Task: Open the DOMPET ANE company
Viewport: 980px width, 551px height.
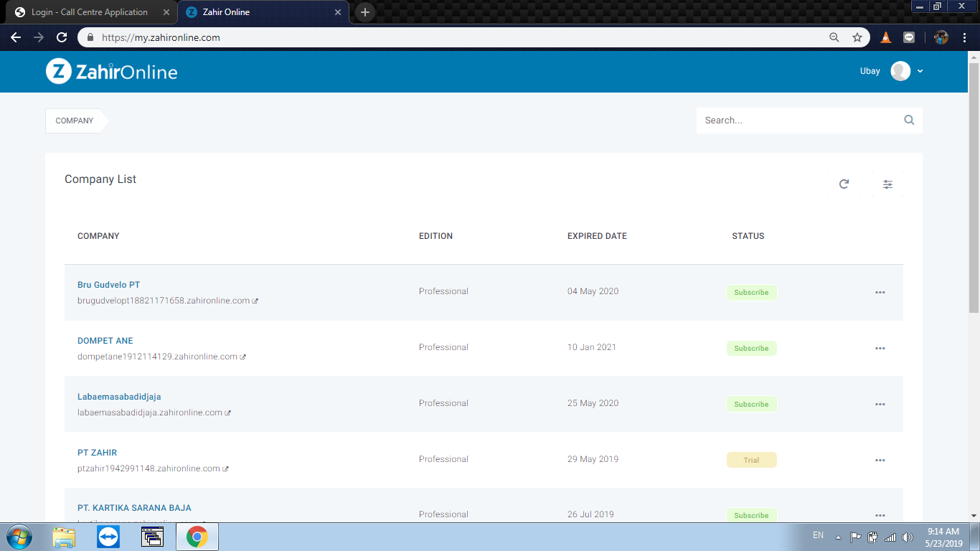Action: click(105, 341)
